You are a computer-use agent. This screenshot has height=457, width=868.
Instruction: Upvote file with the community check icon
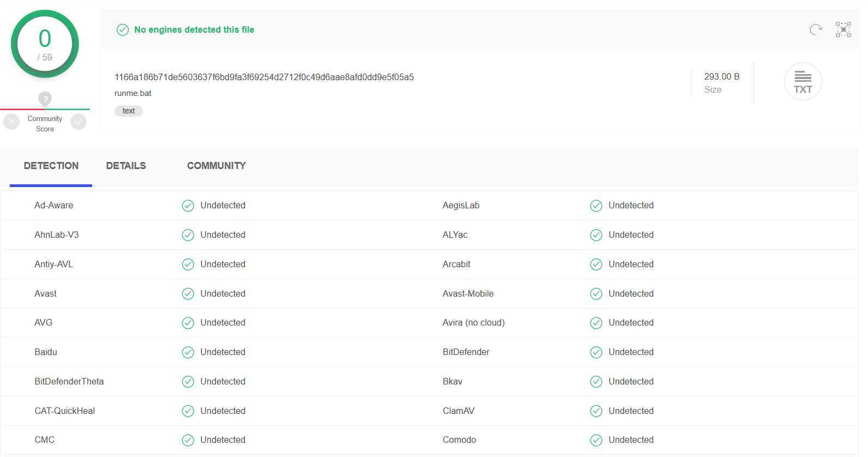tap(79, 121)
